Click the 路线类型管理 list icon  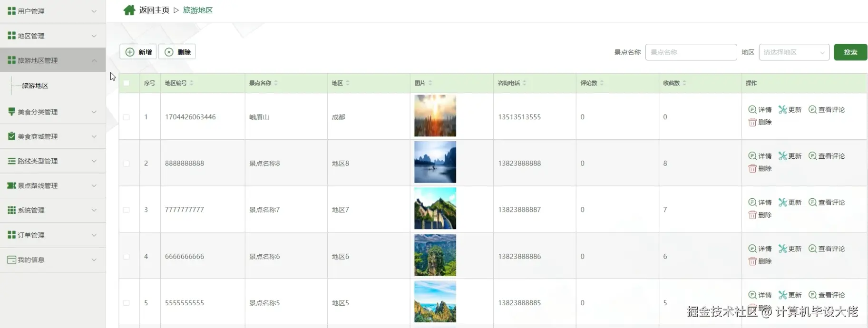[x=12, y=161]
